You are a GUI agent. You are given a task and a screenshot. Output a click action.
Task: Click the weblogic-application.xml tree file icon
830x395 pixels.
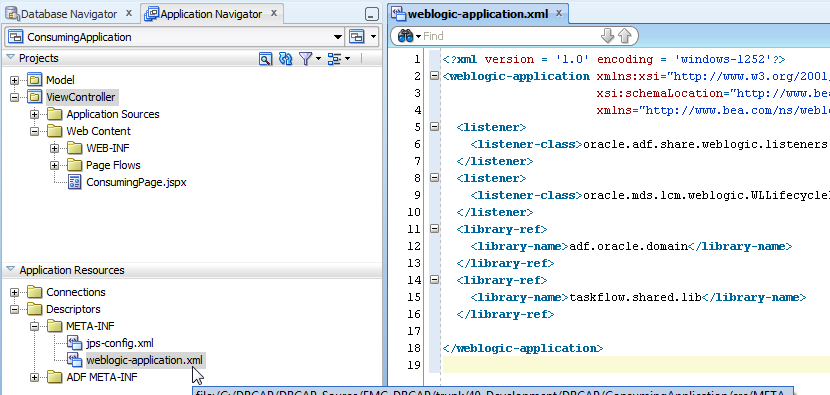click(74, 360)
